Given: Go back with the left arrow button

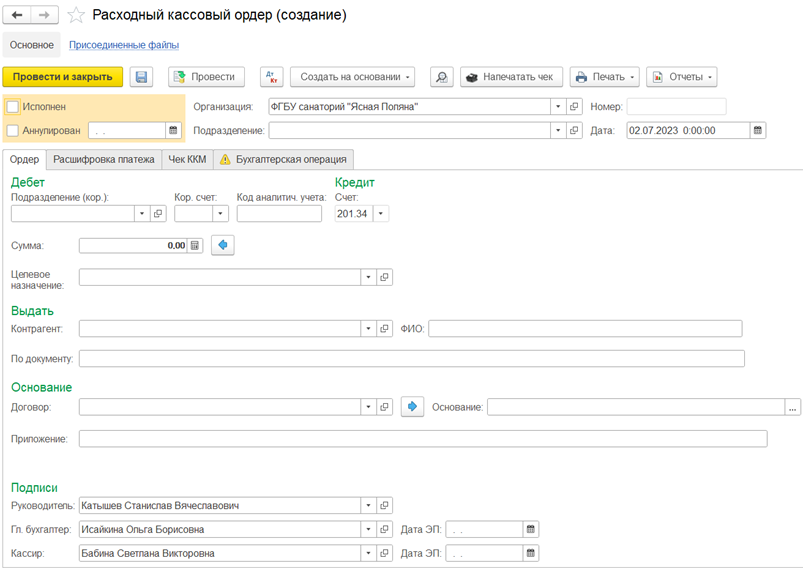Looking at the screenshot, I should tap(17, 15).
